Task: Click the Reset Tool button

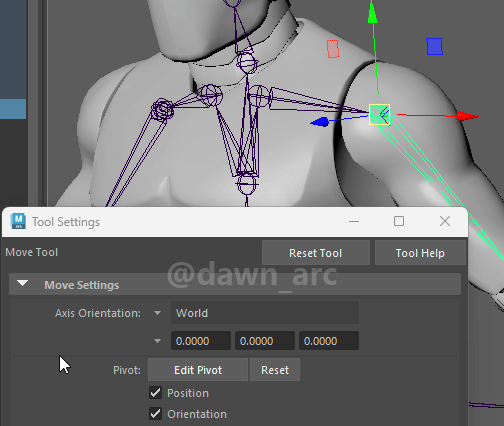Action: click(316, 253)
